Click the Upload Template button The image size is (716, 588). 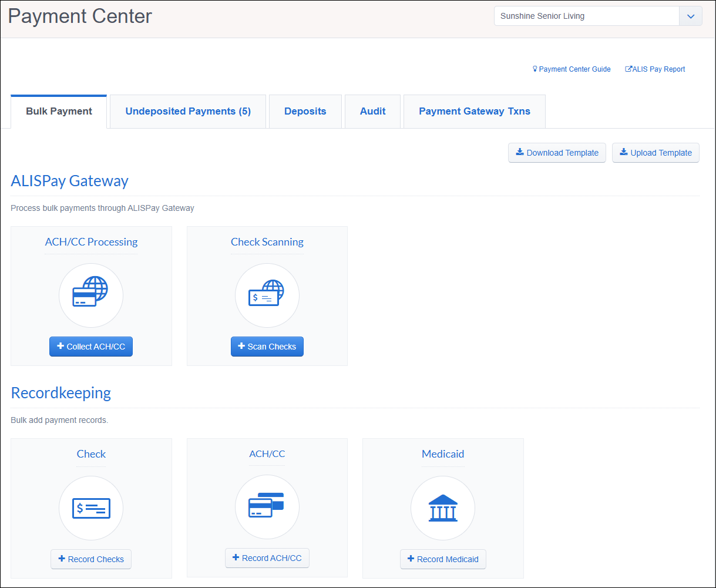coord(656,153)
